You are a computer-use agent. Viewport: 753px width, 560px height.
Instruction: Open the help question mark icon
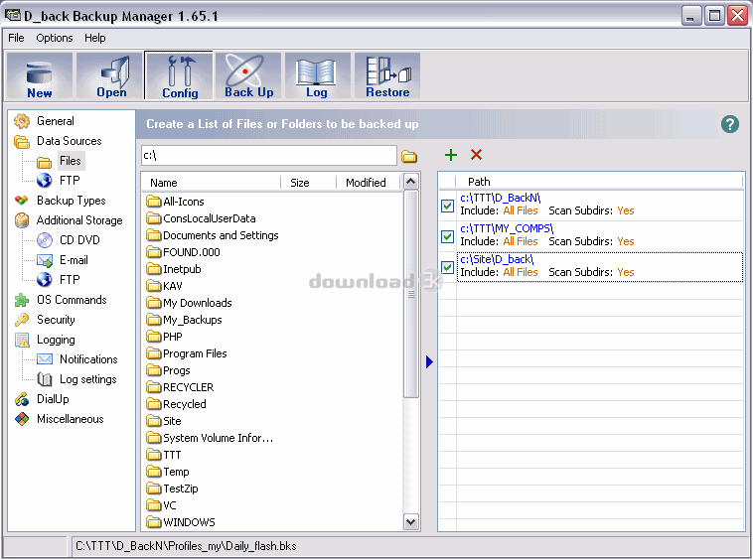[x=730, y=124]
